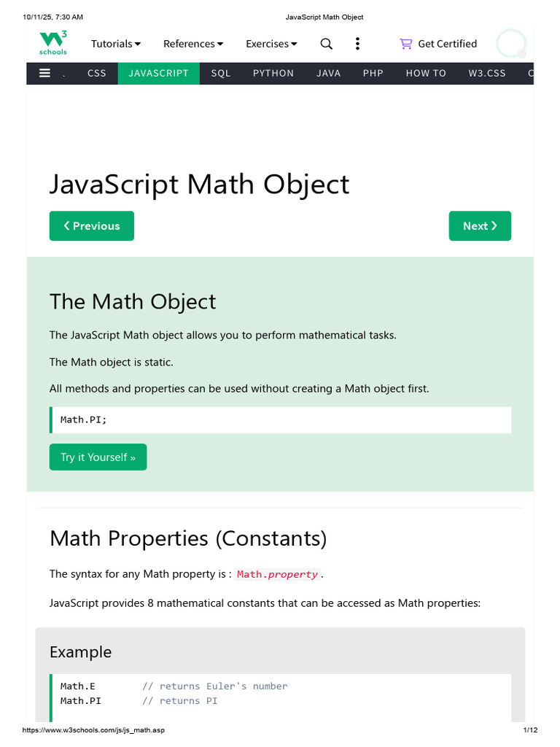Screen dimensions: 560x747
Task: Select the PHP navbar tab
Action: [373, 74]
